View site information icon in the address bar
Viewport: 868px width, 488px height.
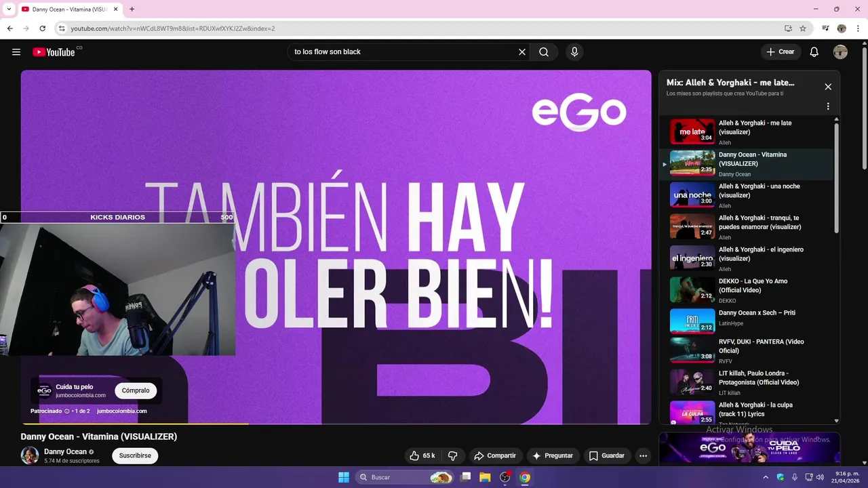point(62,28)
